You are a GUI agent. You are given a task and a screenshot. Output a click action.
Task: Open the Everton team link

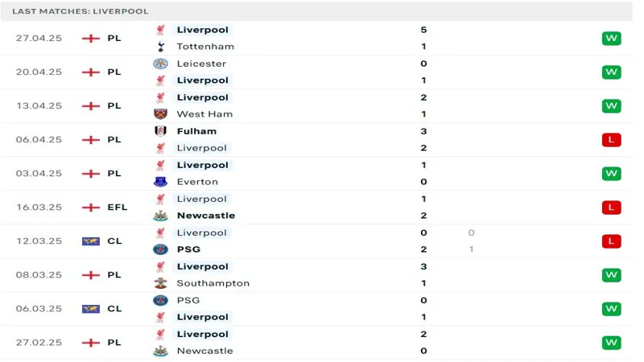(x=197, y=182)
